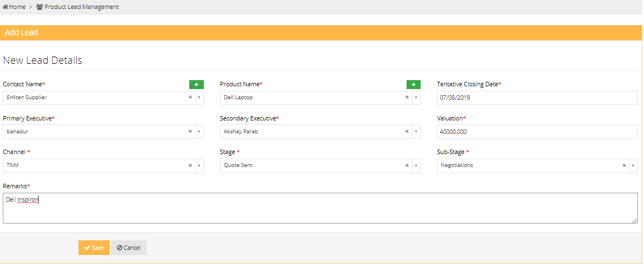
Task: Save the new lead
Action: 94,248
